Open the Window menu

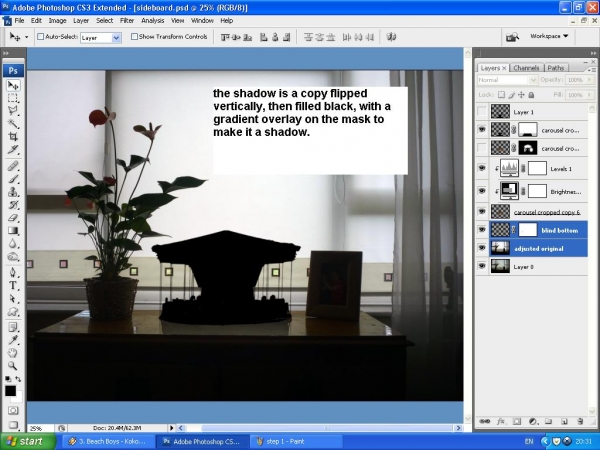point(202,21)
